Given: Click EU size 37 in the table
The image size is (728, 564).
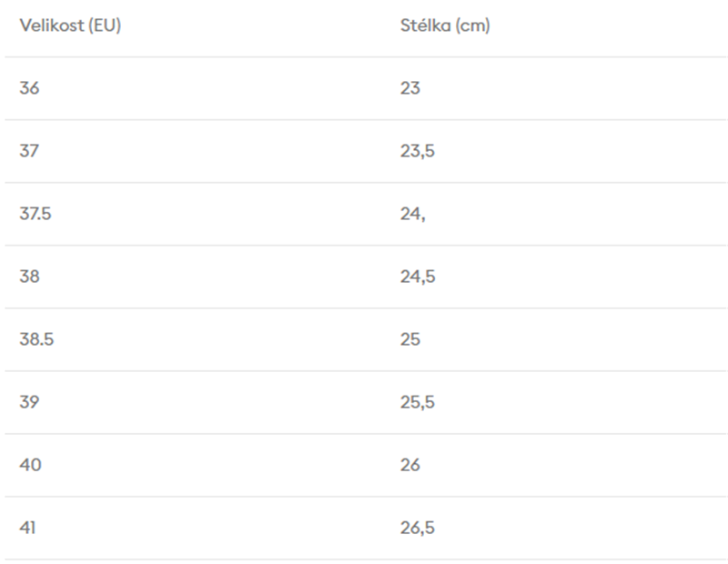Looking at the screenshot, I should (29, 151).
